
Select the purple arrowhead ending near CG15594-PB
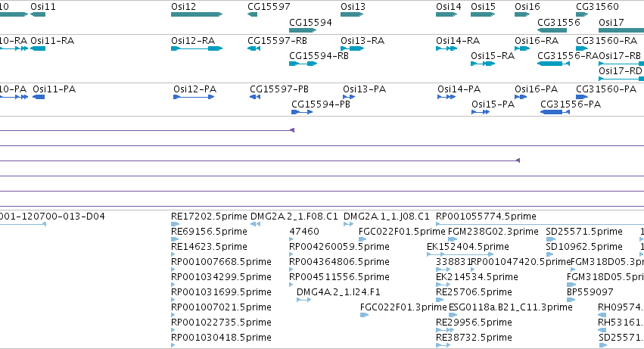(292, 130)
